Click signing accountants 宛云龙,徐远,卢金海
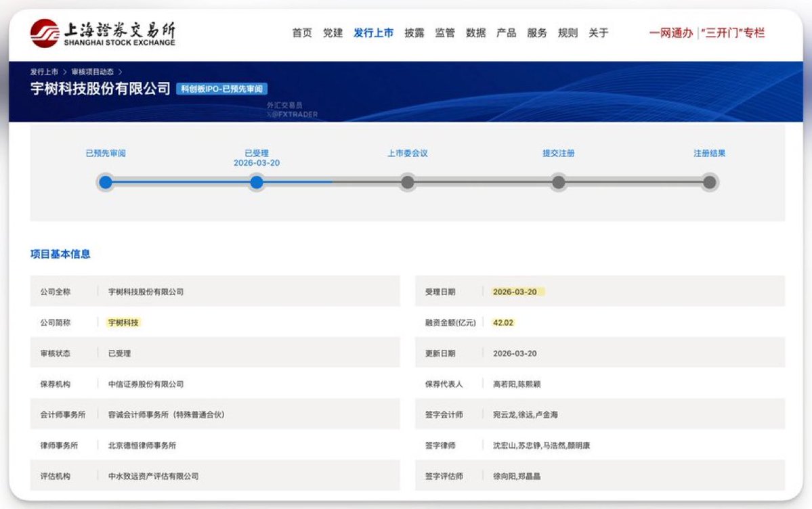Viewport: 812px width, 509px height. coord(525,415)
